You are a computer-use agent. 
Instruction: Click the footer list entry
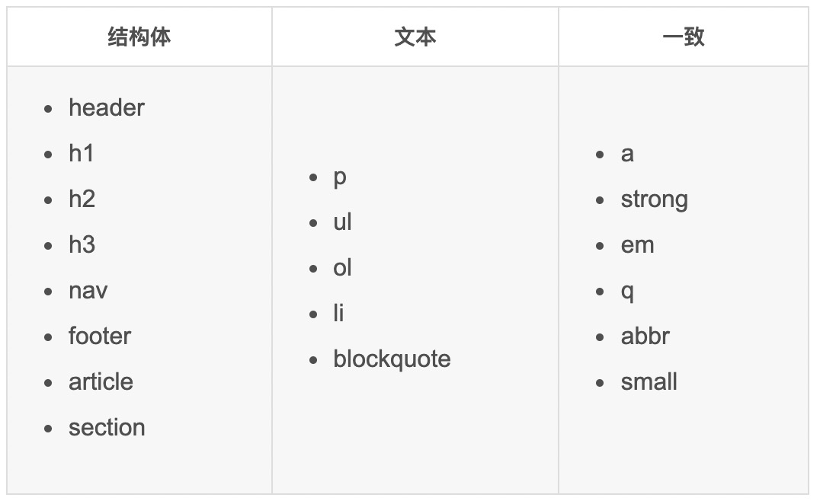tap(100, 337)
